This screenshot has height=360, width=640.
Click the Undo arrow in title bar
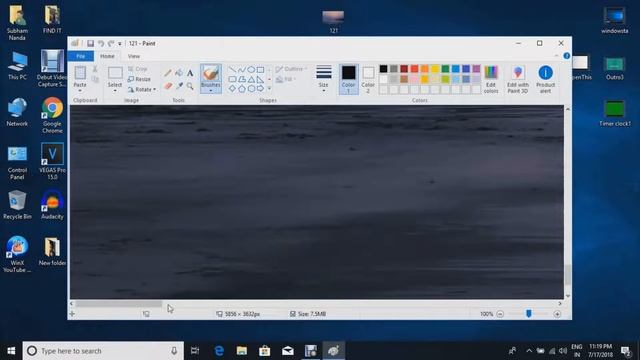click(x=100, y=43)
